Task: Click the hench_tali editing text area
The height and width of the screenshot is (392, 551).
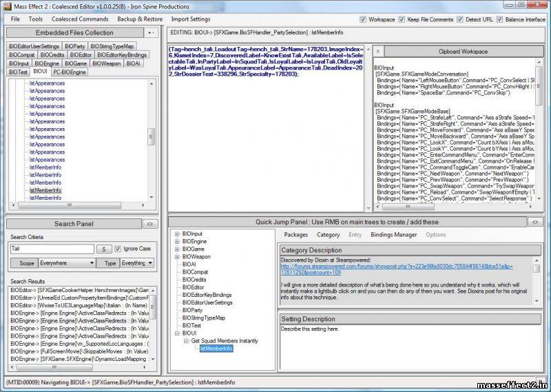Action: [x=266, y=128]
